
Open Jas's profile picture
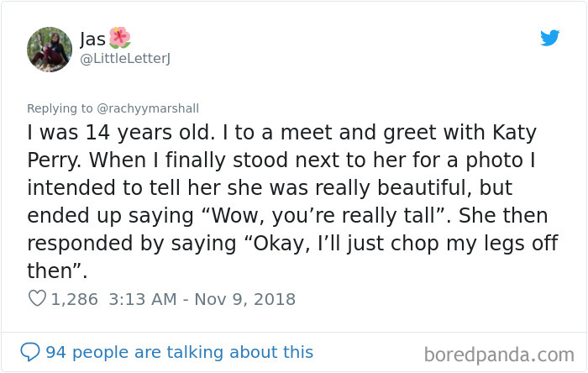tap(50, 50)
